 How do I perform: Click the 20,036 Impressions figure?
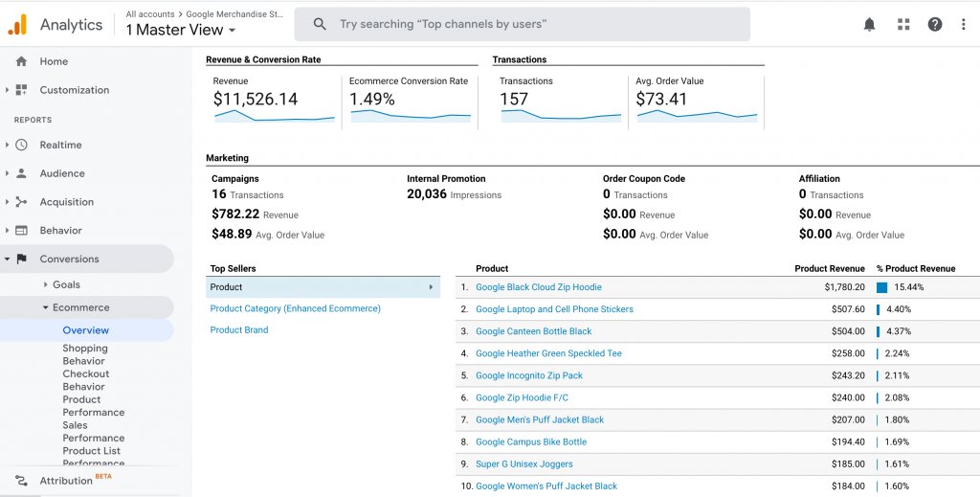click(427, 194)
